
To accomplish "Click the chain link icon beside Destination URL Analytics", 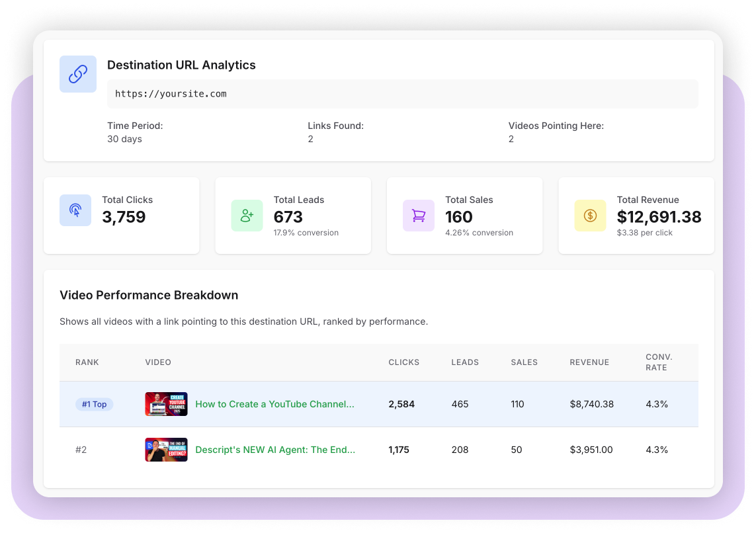I will 77,73.
